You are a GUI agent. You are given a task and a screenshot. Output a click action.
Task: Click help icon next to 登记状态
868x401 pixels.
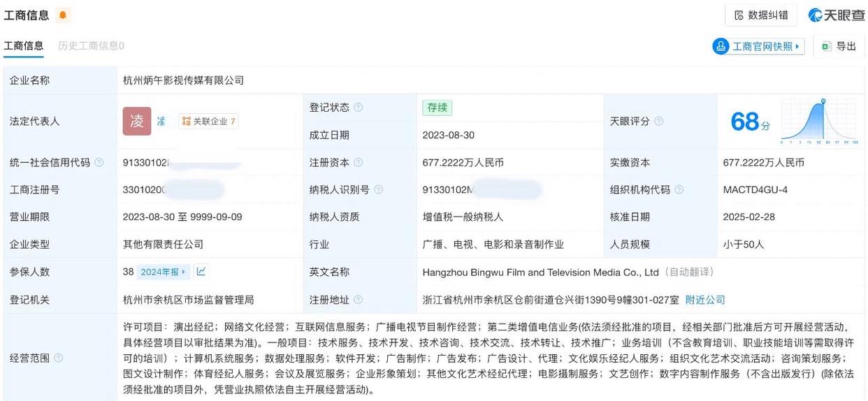(x=359, y=108)
